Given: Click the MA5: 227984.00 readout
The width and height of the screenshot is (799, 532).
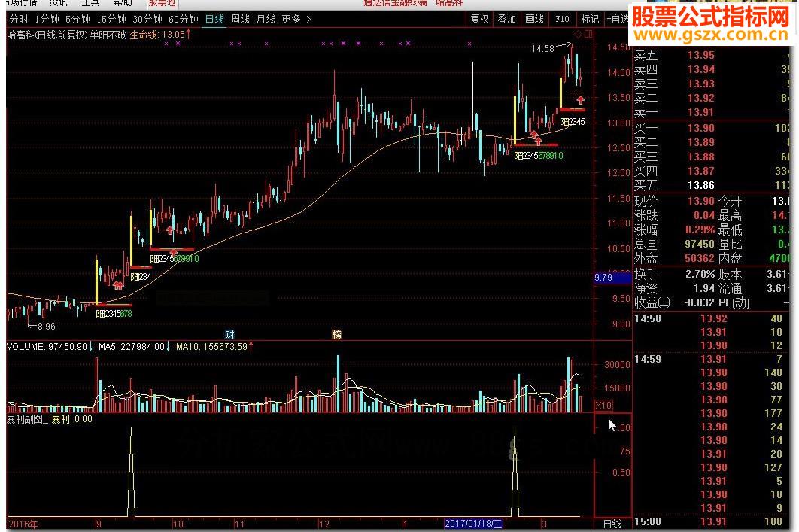Looking at the screenshot, I should pyautogui.click(x=135, y=347).
